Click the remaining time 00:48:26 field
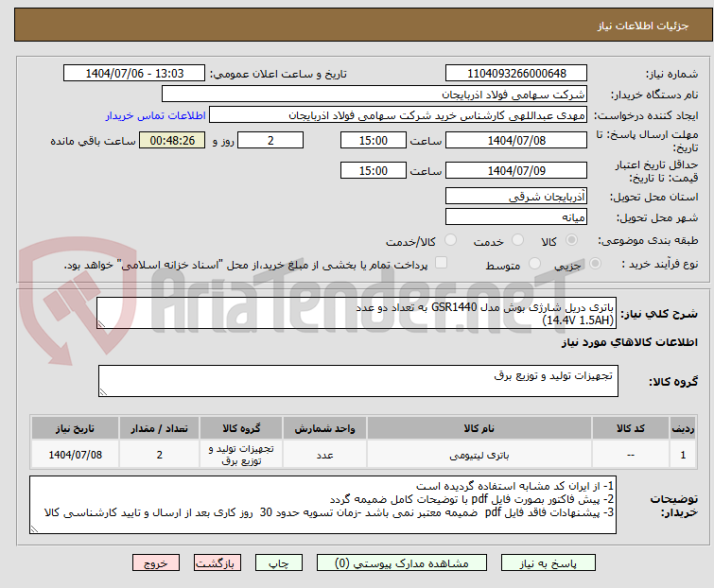714x588 pixels. (172, 140)
